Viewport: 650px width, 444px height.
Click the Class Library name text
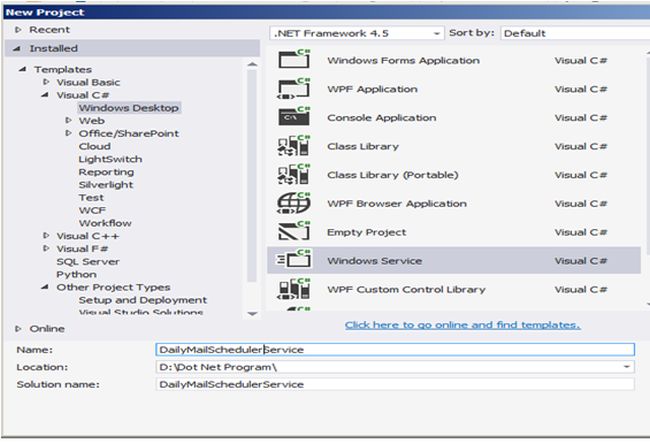click(x=363, y=146)
